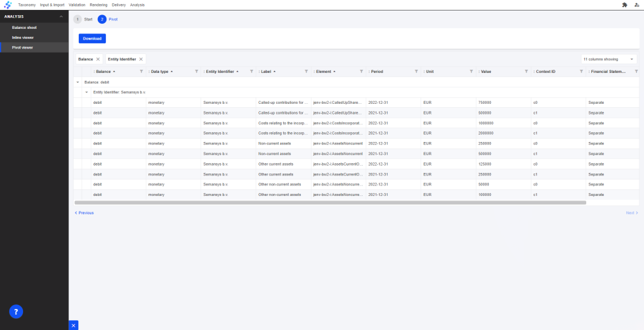The height and width of the screenshot is (330, 644).
Task: Click the application logo in top-left
Action: [x=8, y=5]
